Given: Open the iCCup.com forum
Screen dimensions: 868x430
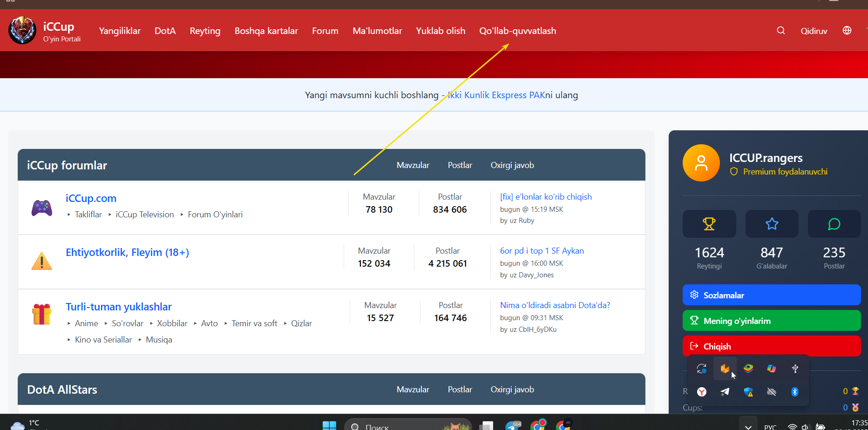Looking at the screenshot, I should click(91, 198).
